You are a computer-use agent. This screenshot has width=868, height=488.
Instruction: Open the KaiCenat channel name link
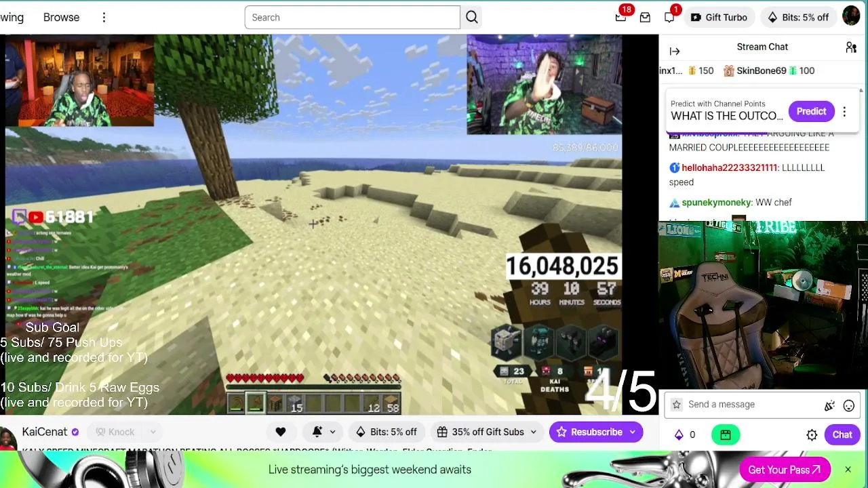click(x=45, y=432)
